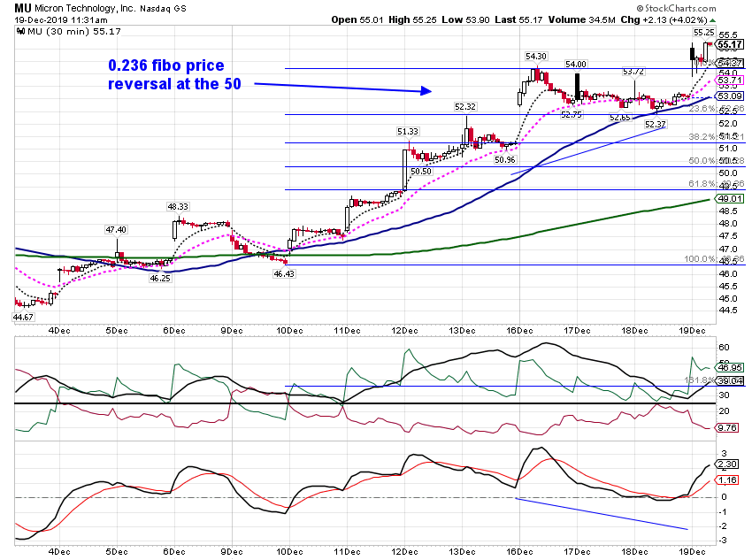This screenshot has height=560, width=752.
Task: Click the 52.65 price label
Action: point(620,118)
